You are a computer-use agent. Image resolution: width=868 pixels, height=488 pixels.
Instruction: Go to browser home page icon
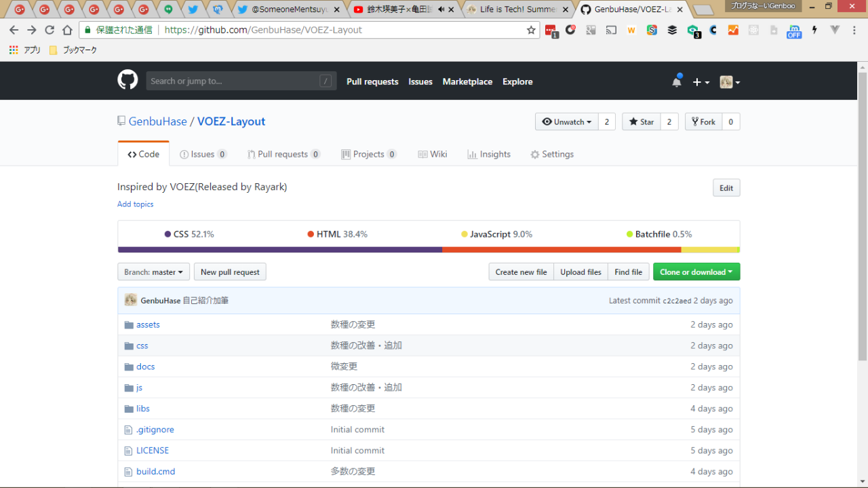(x=67, y=30)
